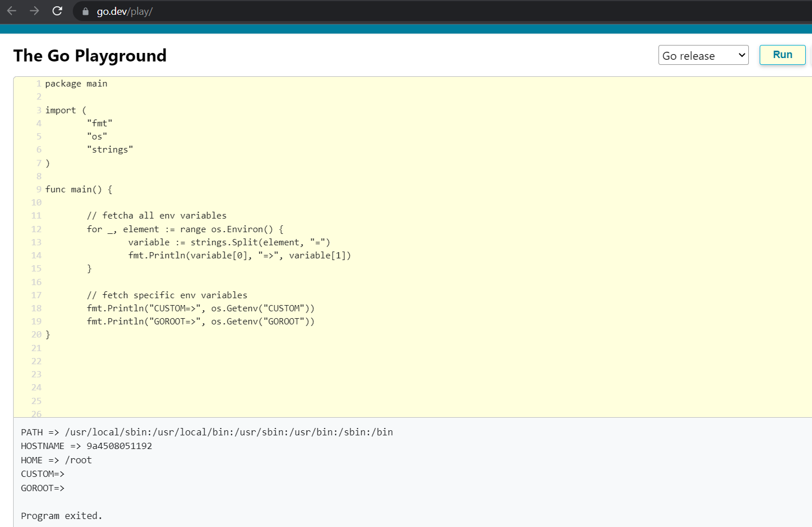Click the Program exited message
This screenshot has height=527, width=812.
click(61, 516)
